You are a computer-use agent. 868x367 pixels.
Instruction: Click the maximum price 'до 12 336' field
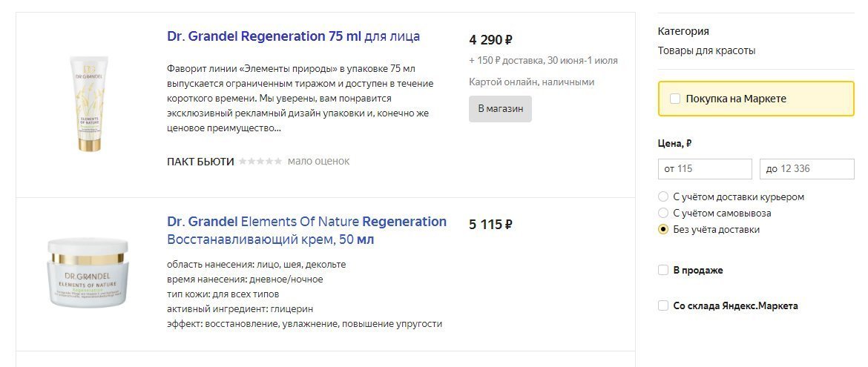806,169
